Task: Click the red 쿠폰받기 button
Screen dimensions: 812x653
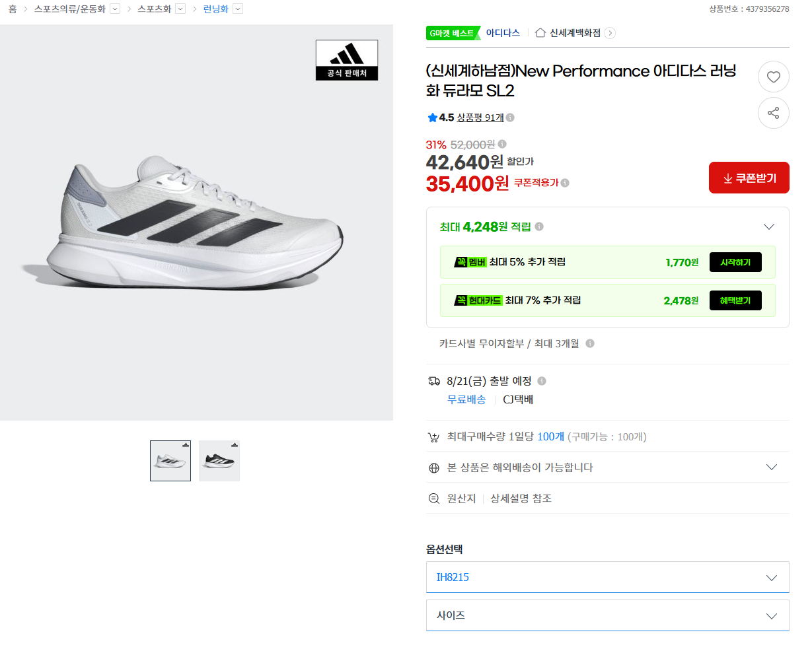Action: [x=749, y=178]
